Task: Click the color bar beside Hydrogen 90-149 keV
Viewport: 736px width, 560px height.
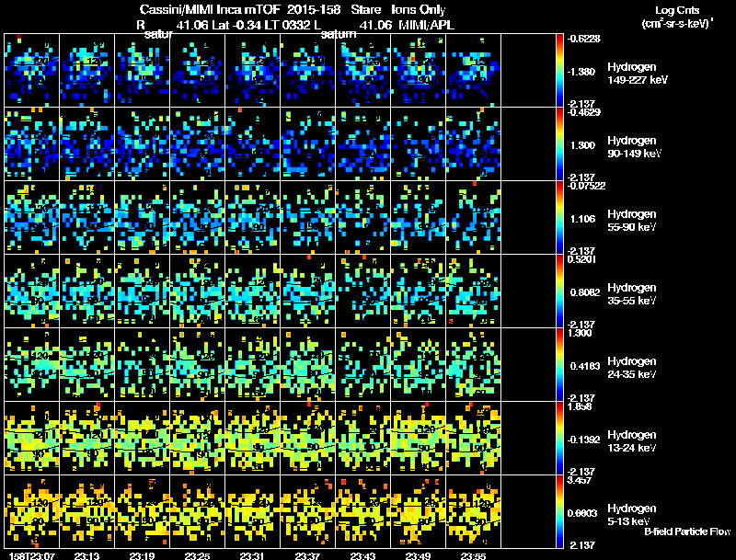Action: pyautogui.click(x=559, y=144)
